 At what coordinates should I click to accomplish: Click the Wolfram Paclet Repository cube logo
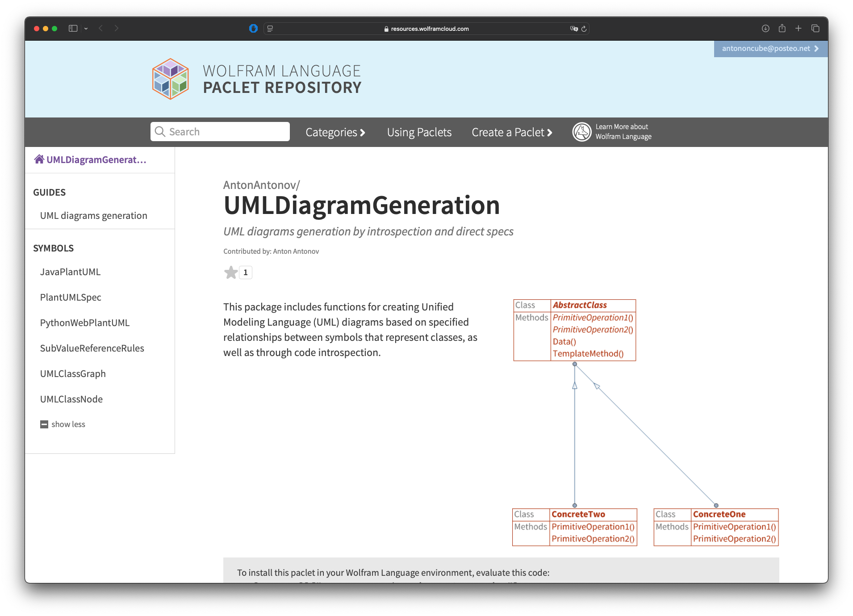click(170, 79)
